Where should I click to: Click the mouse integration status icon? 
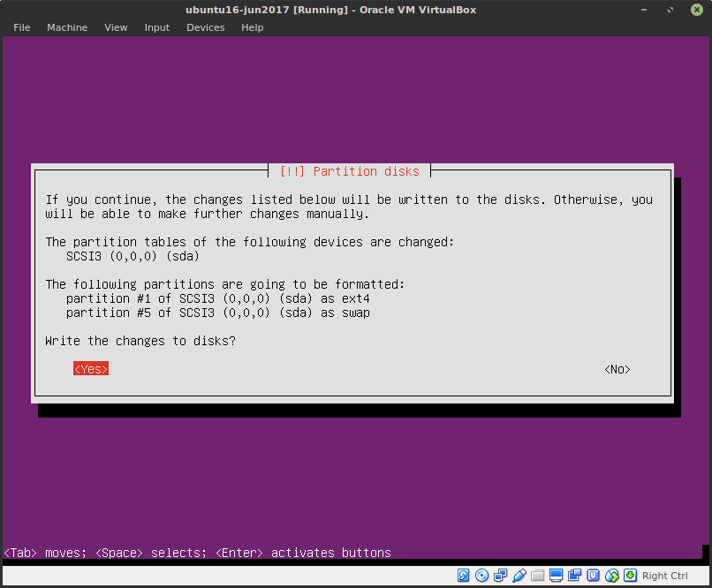(612, 575)
